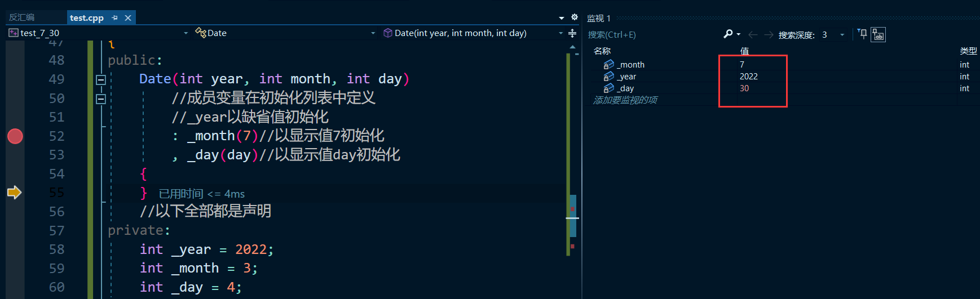Click the _day value 30
980x299 pixels.
744,88
